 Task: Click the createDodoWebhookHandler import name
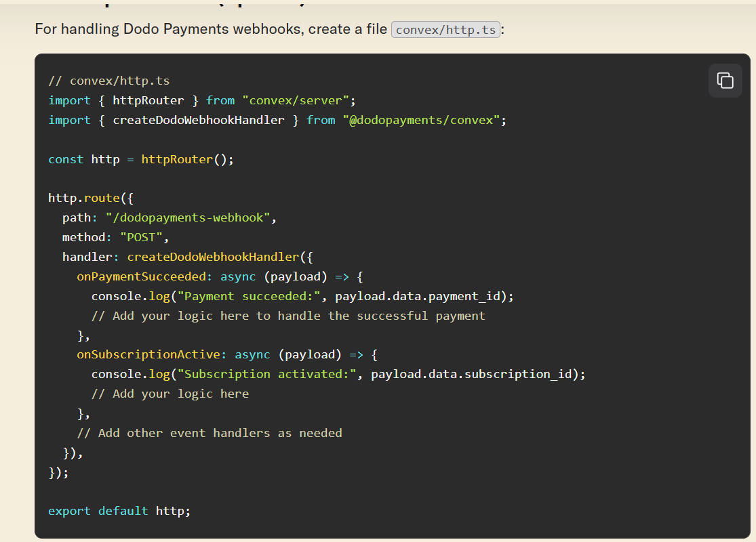point(199,120)
